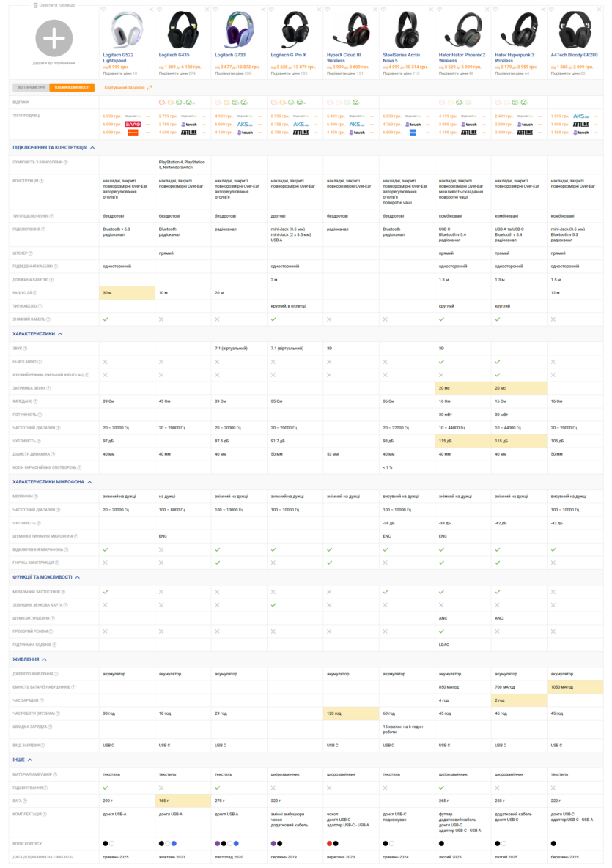The image size is (612, 868).
Task: Add HyperX Cloud III Wireless to favorites
Action: [x=328, y=10]
